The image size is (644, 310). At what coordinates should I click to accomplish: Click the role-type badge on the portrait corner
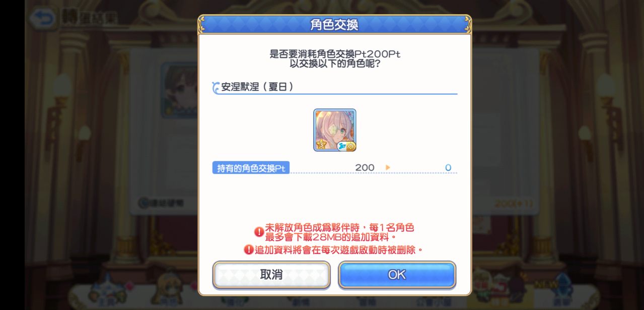[x=346, y=146]
